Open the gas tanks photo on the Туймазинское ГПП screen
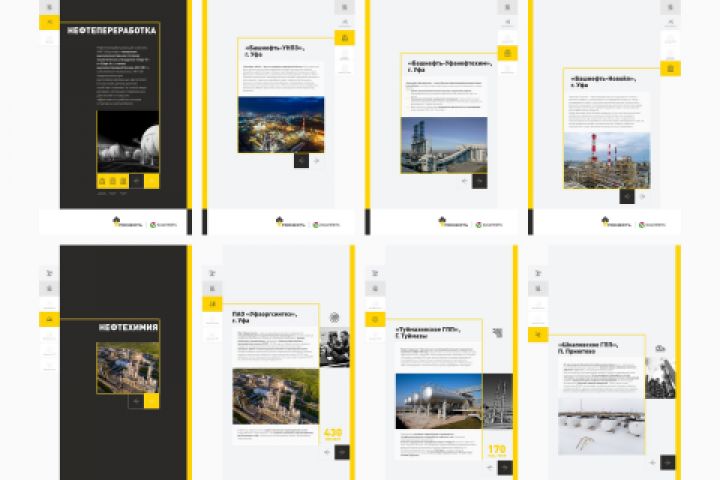The image size is (720, 480). (x=439, y=401)
